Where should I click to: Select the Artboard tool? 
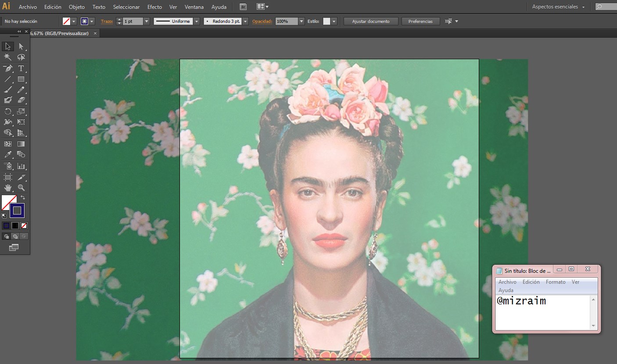tap(7, 177)
